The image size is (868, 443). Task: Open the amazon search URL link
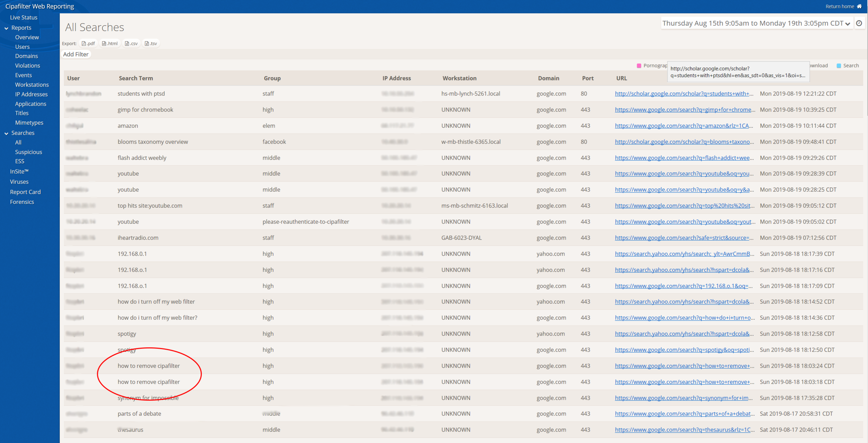coord(684,125)
